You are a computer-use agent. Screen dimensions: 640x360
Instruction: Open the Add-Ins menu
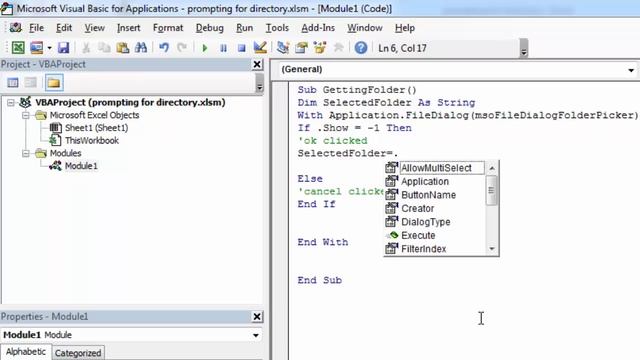pyautogui.click(x=318, y=28)
